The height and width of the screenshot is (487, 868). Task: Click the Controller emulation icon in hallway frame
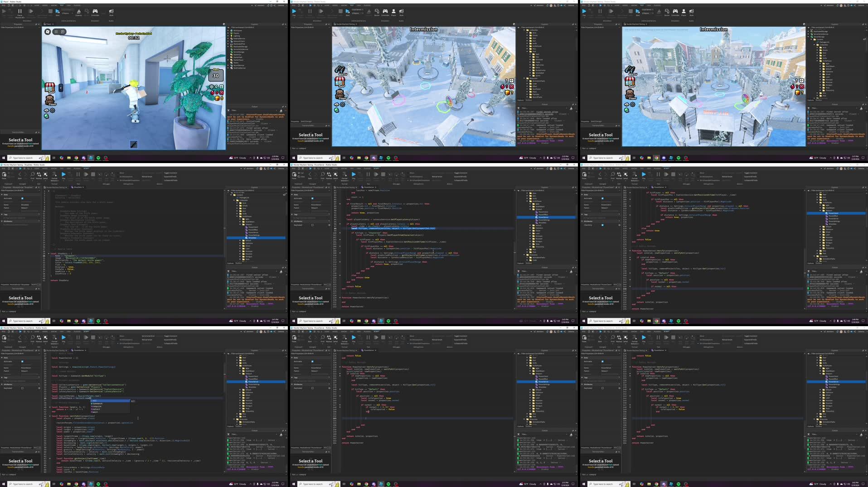95,11
